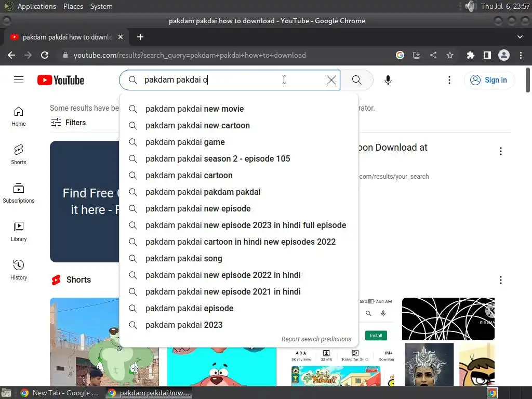The image size is (532, 399).
Task: Click the Google icon in address bar
Action: pos(400,55)
